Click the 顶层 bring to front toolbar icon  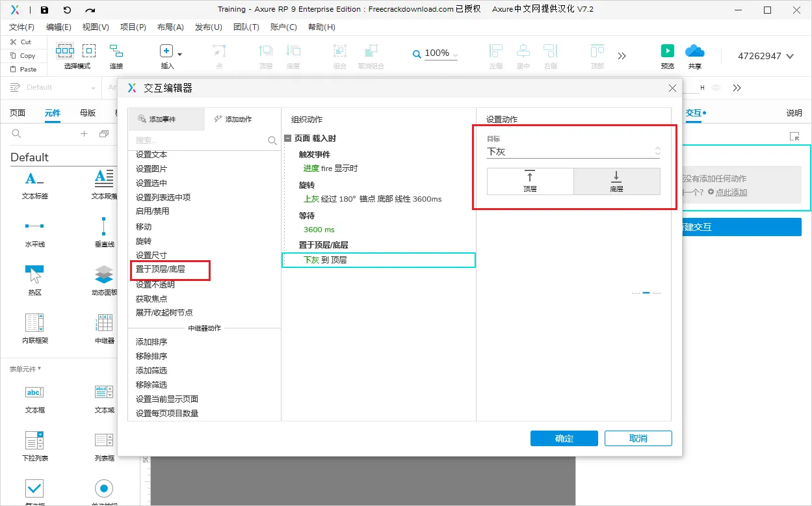click(x=266, y=51)
